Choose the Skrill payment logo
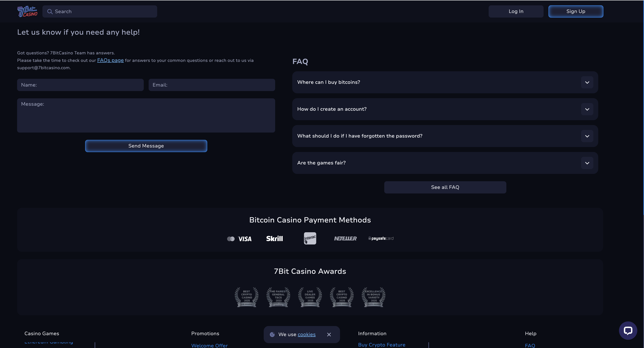This screenshot has height=348, width=644. point(275,239)
